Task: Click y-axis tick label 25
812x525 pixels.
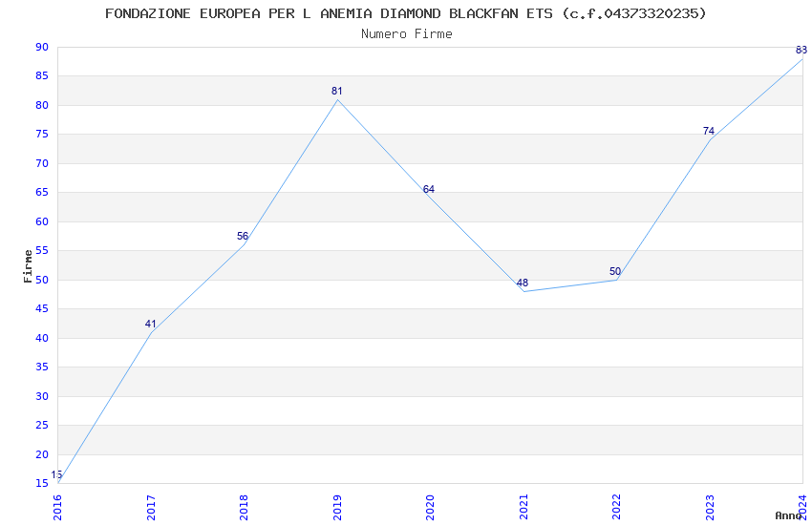Action: click(x=42, y=425)
